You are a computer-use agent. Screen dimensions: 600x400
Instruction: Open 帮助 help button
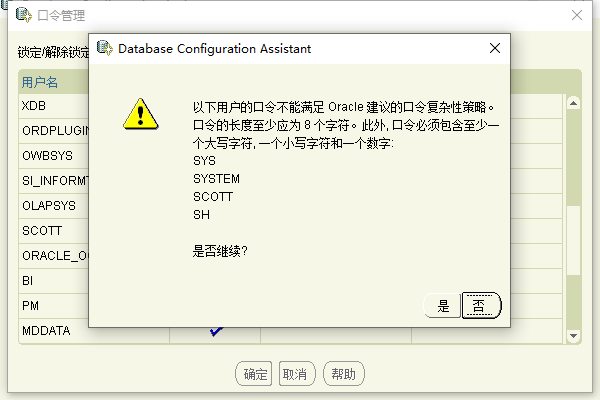click(x=344, y=374)
